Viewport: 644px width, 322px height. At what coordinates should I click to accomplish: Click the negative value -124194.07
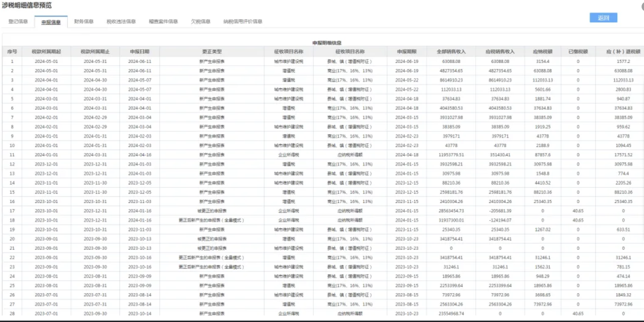point(500,220)
